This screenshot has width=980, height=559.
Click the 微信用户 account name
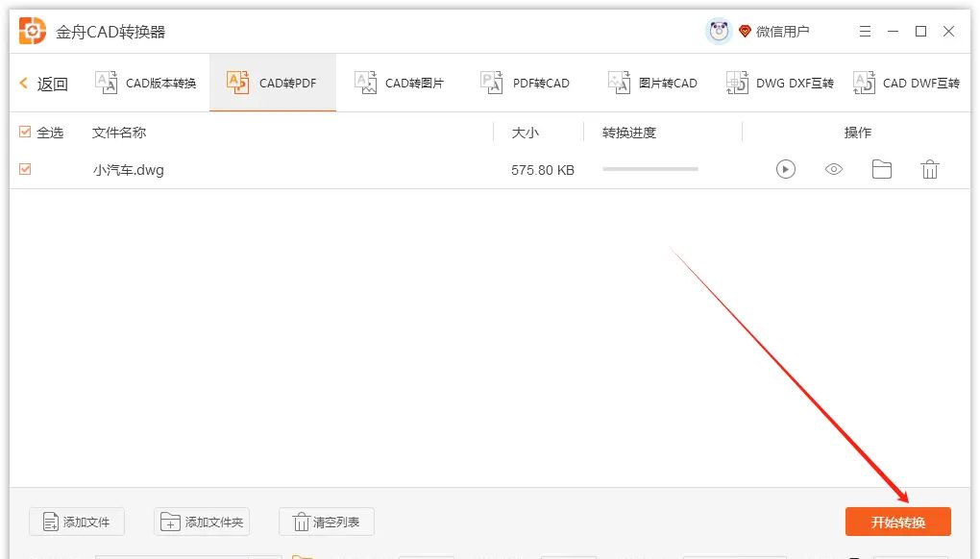pyautogui.click(x=782, y=32)
